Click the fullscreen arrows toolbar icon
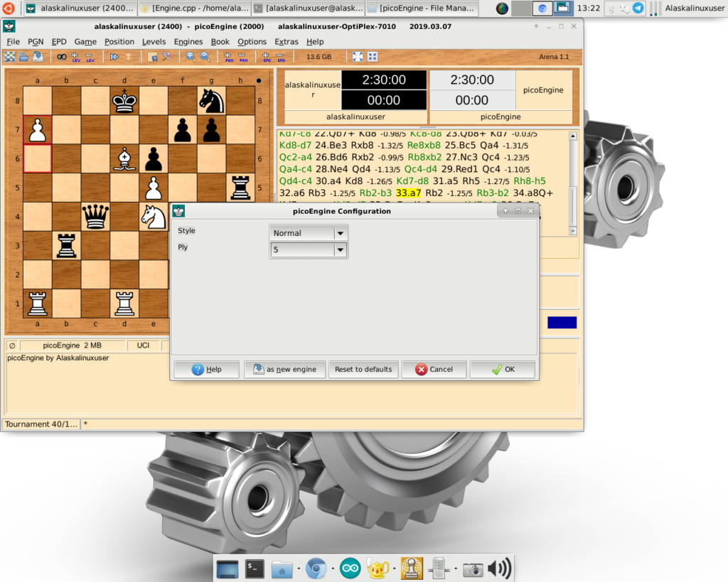 (358, 57)
